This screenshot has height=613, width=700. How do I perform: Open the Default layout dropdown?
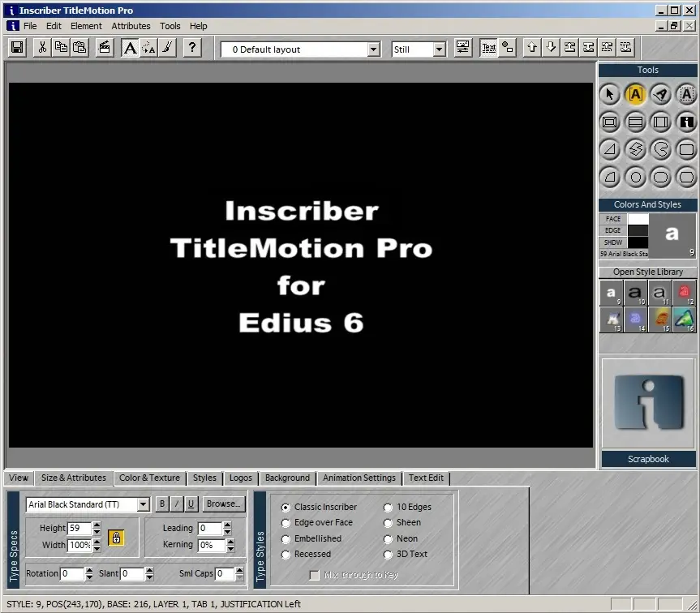(374, 49)
